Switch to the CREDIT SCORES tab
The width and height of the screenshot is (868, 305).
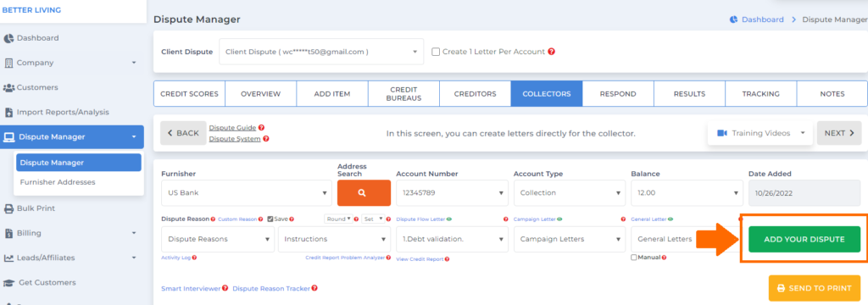pos(189,94)
